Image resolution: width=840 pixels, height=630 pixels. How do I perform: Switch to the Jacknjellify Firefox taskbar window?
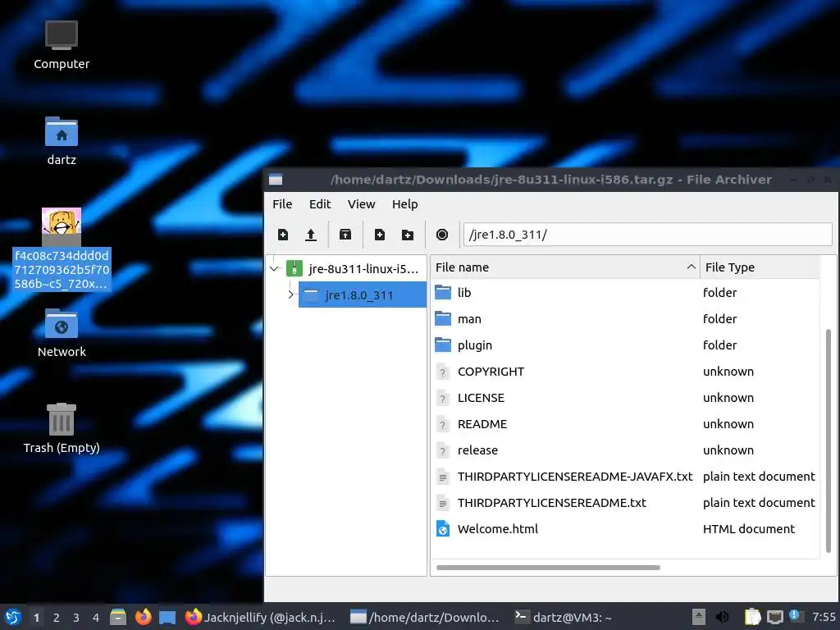[260, 618]
